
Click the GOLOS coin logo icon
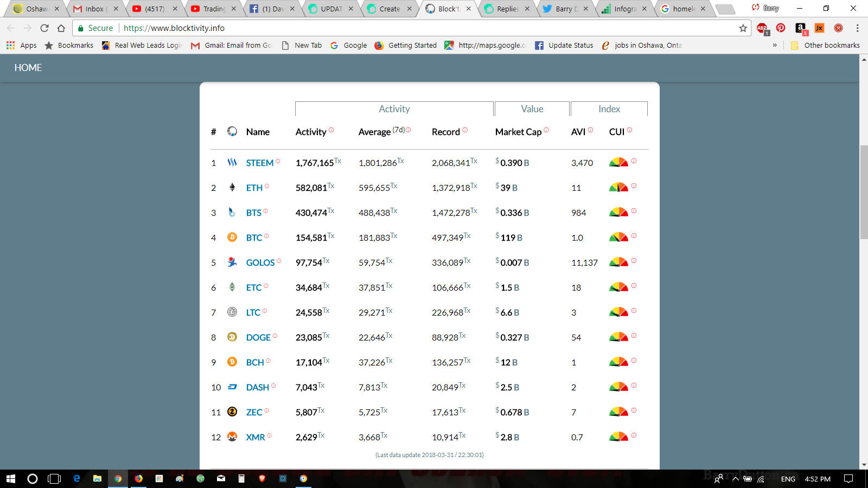point(232,262)
